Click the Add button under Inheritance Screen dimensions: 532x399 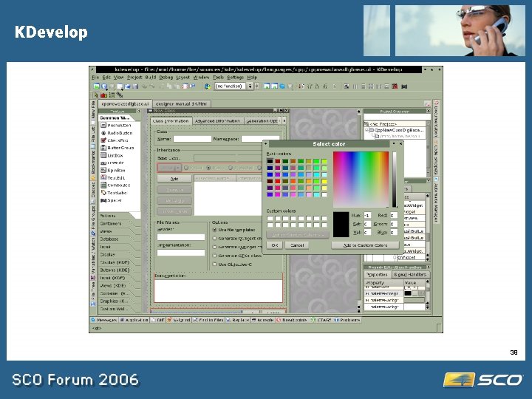pos(174,179)
